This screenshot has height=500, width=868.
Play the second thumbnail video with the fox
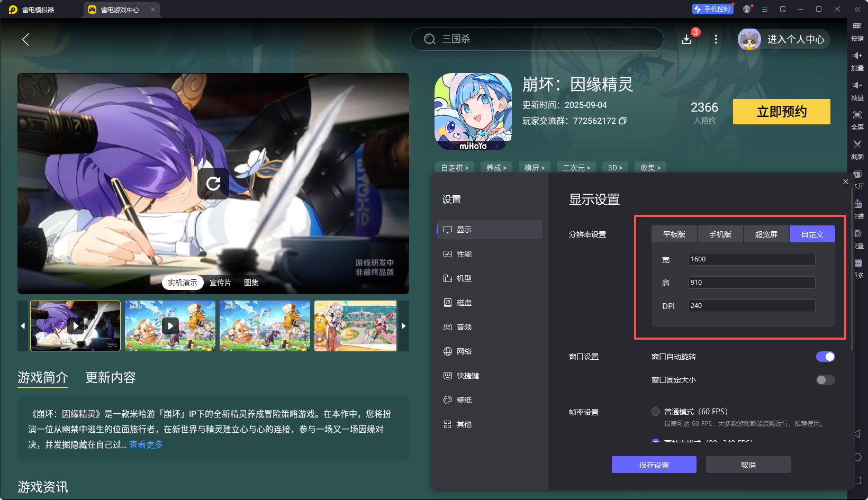[x=170, y=326]
